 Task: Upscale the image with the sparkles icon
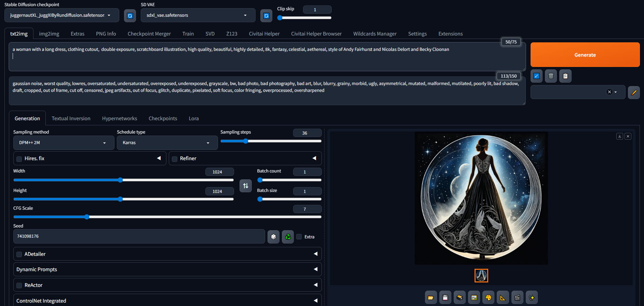[x=532, y=297]
